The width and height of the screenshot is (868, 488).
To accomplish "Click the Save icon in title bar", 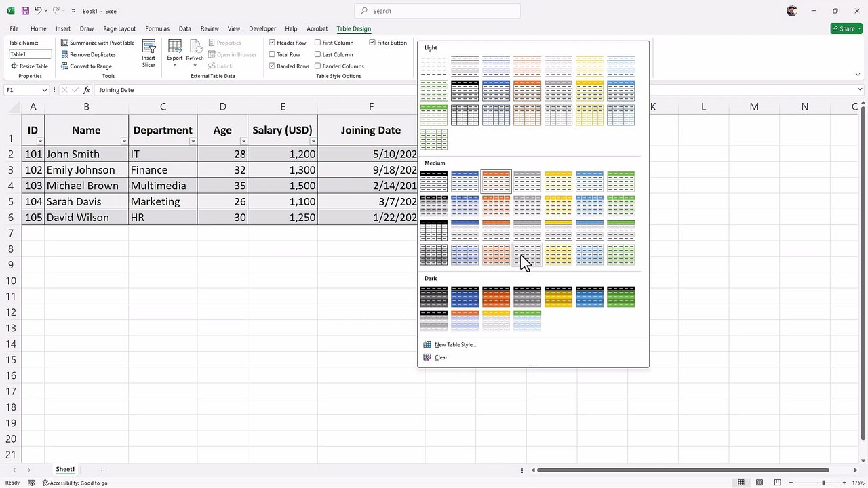I will 25,11.
